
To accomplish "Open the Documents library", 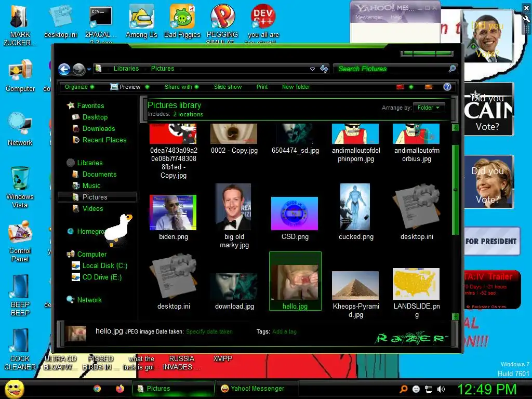I will point(99,175).
